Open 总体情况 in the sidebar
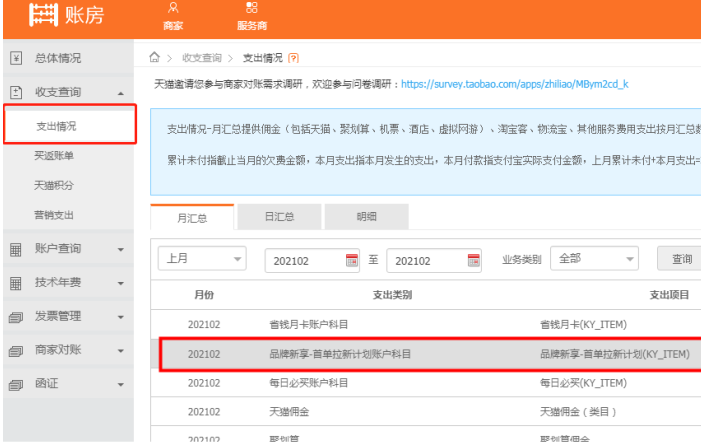Image resolution: width=701 pixels, height=444 pixels. pos(58,58)
